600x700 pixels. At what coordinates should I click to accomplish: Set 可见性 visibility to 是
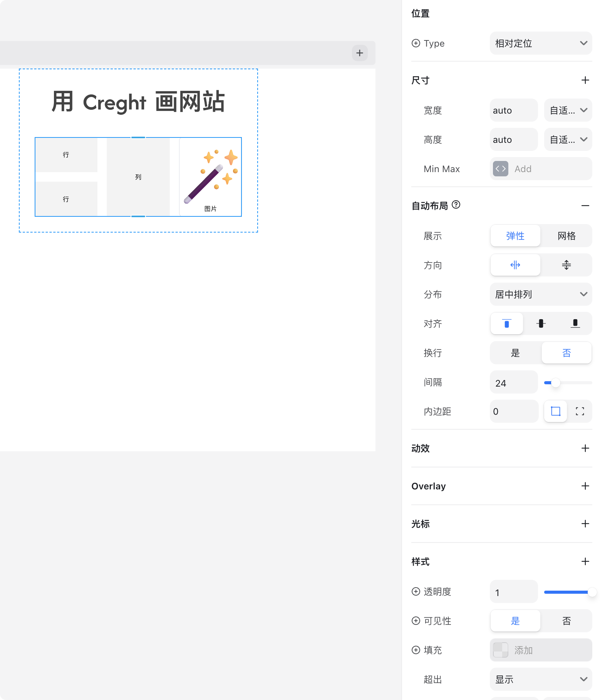click(515, 621)
